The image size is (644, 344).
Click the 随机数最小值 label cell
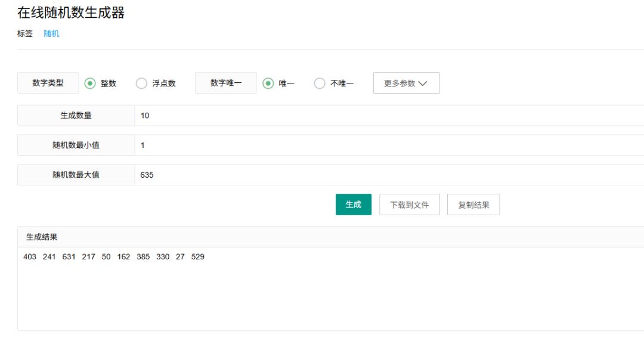(76, 145)
